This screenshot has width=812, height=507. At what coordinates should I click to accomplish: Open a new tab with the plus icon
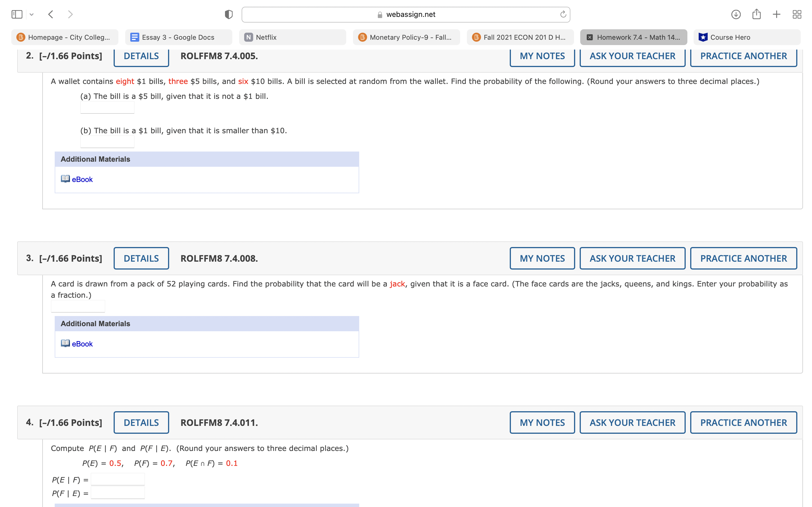(x=777, y=14)
